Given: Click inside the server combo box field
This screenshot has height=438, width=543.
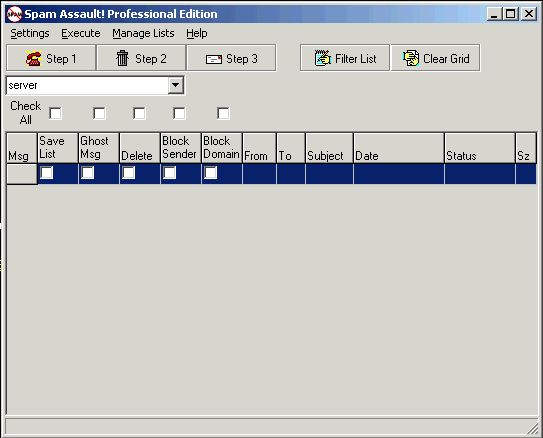Looking at the screenshot, I should coord(87,85).
